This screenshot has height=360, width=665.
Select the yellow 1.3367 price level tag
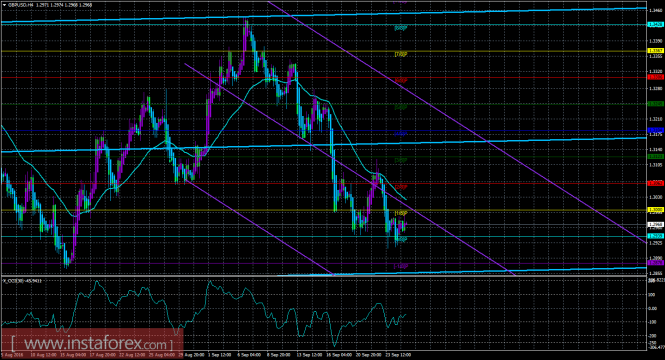[x=656, y=51]
